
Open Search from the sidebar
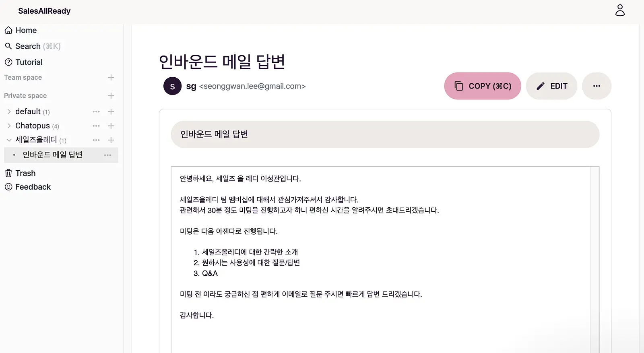(32, 46)
